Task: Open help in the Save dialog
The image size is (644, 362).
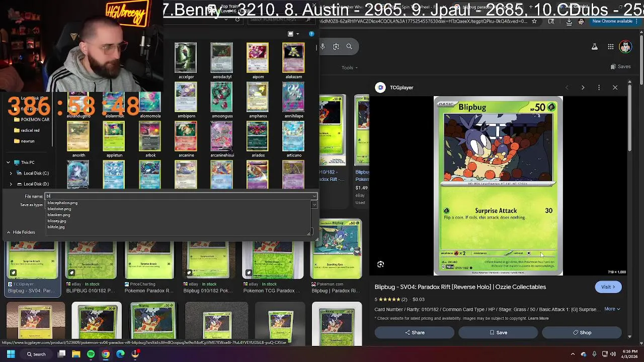Action: (311, 34)
